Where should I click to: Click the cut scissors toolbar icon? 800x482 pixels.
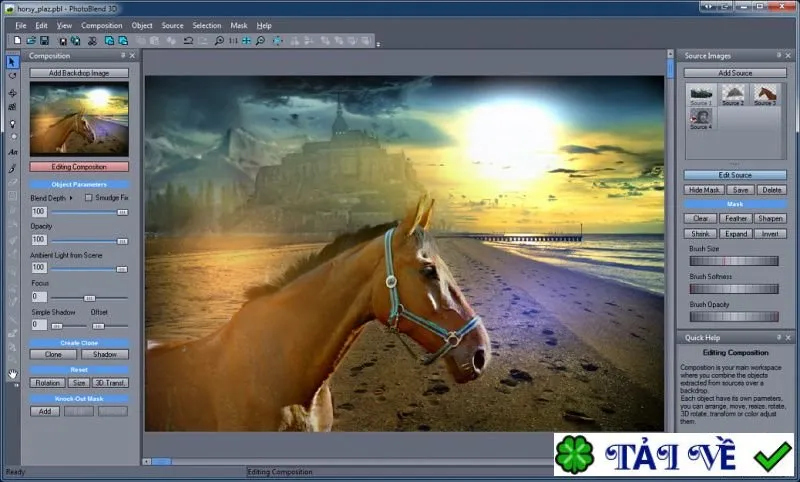(x=92, y=40)
